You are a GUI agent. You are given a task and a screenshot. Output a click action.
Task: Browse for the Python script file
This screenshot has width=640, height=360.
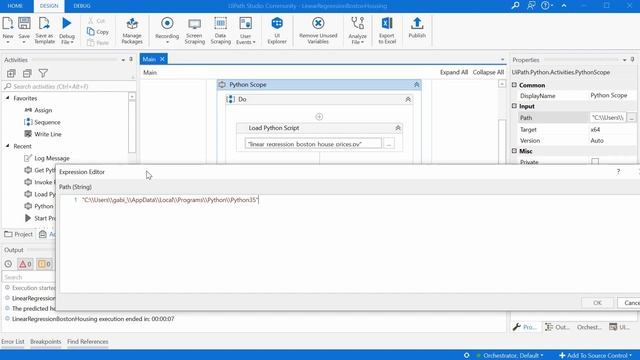(x=389, y=144)
